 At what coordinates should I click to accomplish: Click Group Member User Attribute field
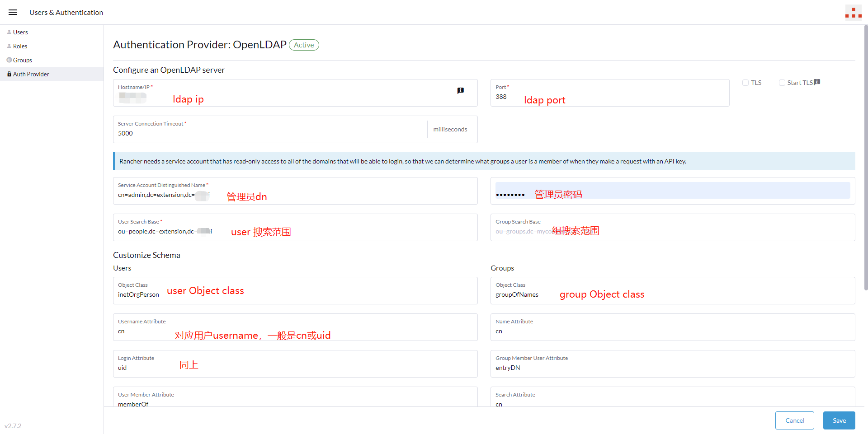673,364
